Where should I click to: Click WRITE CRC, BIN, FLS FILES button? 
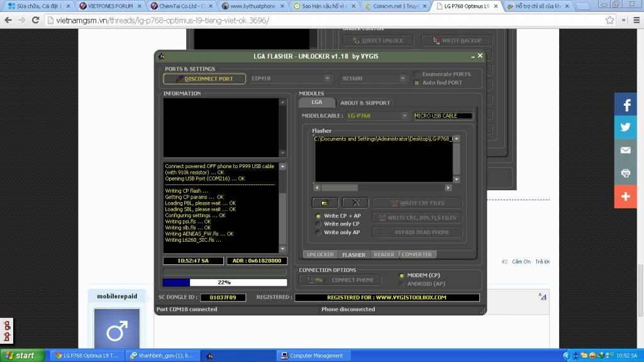pyautogui.click(x=418, y=218)
